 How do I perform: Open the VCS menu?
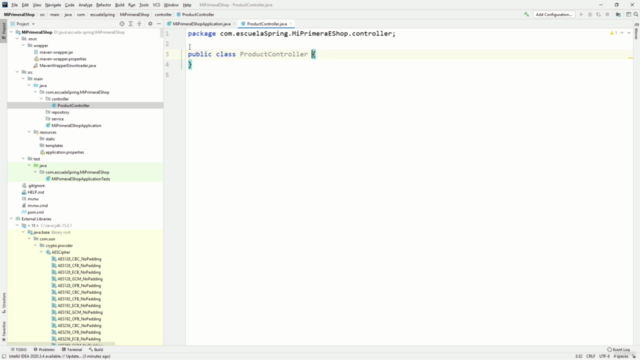pyautogui.click(x=156, y=5)
